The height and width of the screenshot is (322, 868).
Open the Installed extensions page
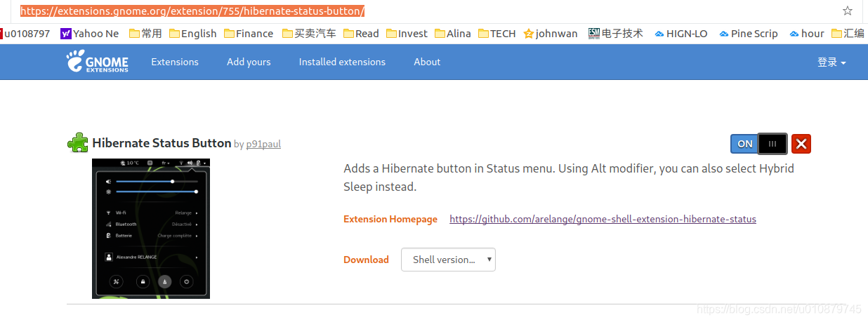point(342,62)
